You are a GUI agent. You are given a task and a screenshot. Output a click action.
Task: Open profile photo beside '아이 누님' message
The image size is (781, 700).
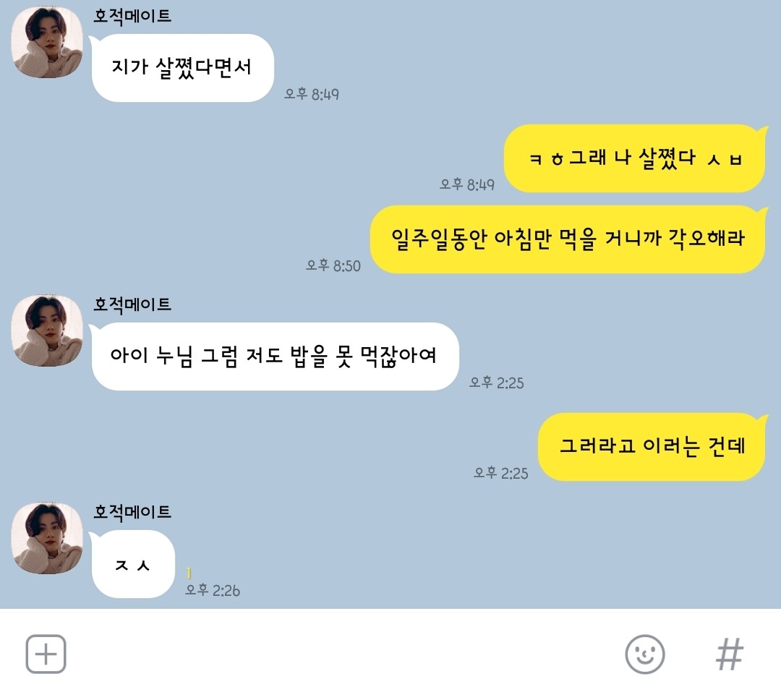(x=47, y=330)
